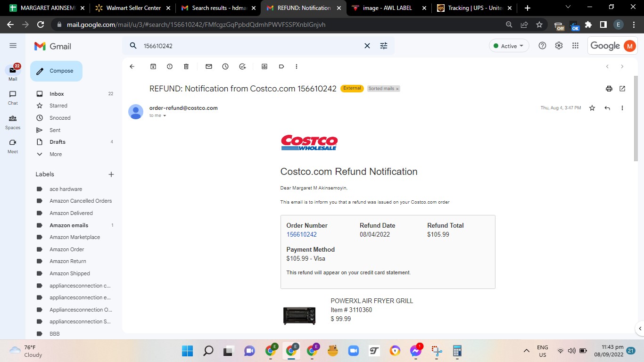The image size is (644, 362).
Task: Open the Active status dropdown
Action: [x=509, y=46]
